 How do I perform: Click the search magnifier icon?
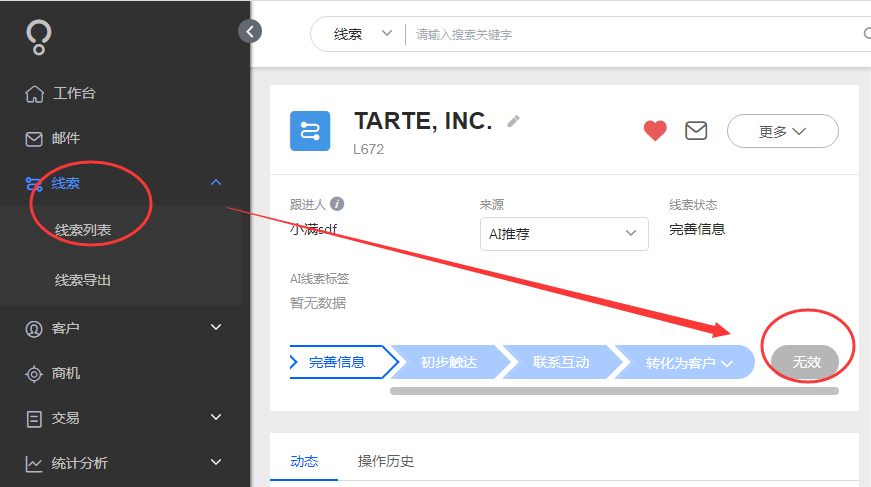tap(867, 34)
